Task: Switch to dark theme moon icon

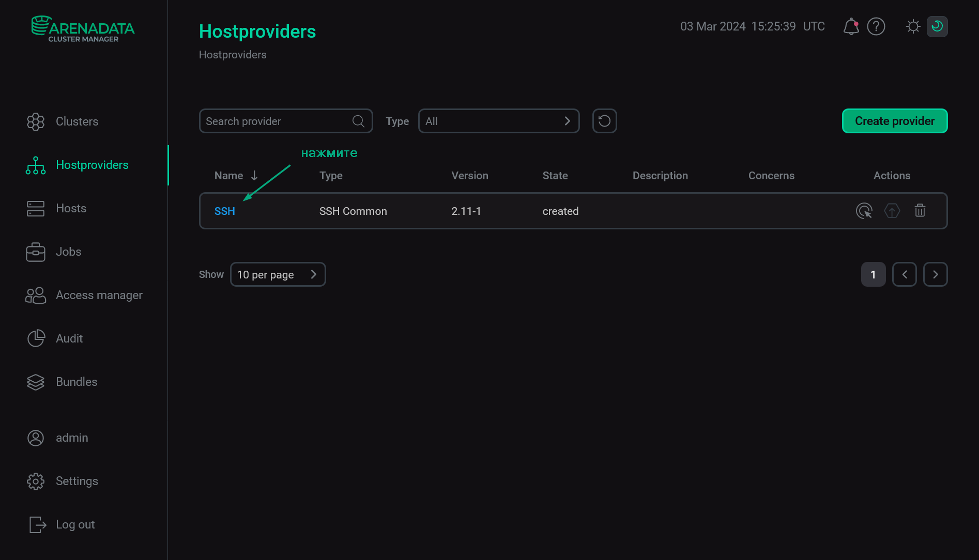Action: point(937,26)
